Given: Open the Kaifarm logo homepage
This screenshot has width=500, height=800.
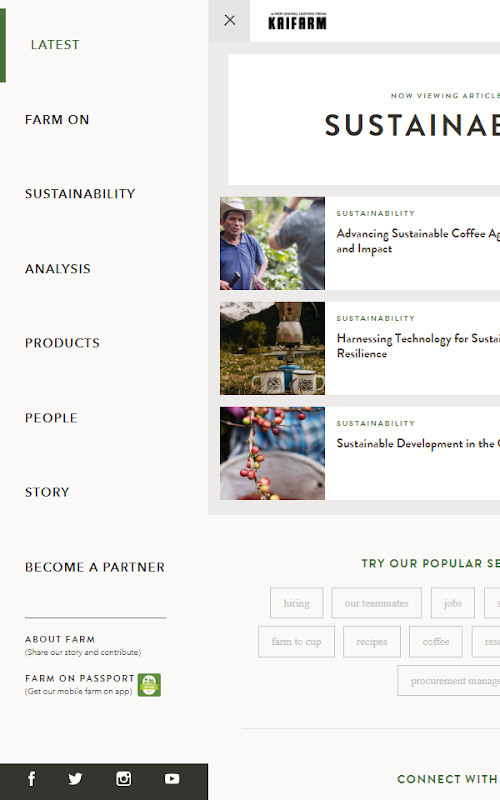Looking at the screenshot, I should (297, 21).
